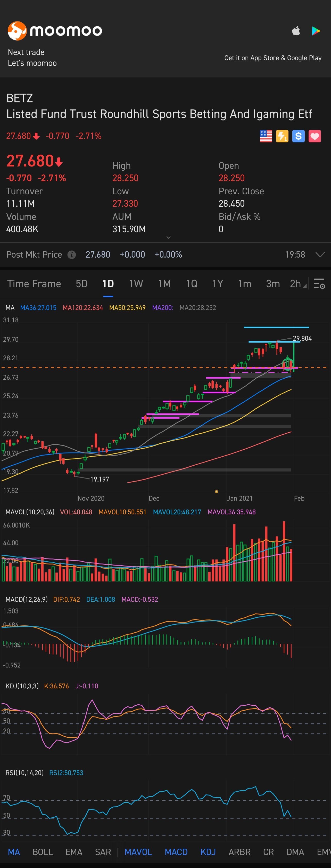Screen dimensions: 331x868
Task: Open the chart settings icon
Action: (x=319, y=284)
